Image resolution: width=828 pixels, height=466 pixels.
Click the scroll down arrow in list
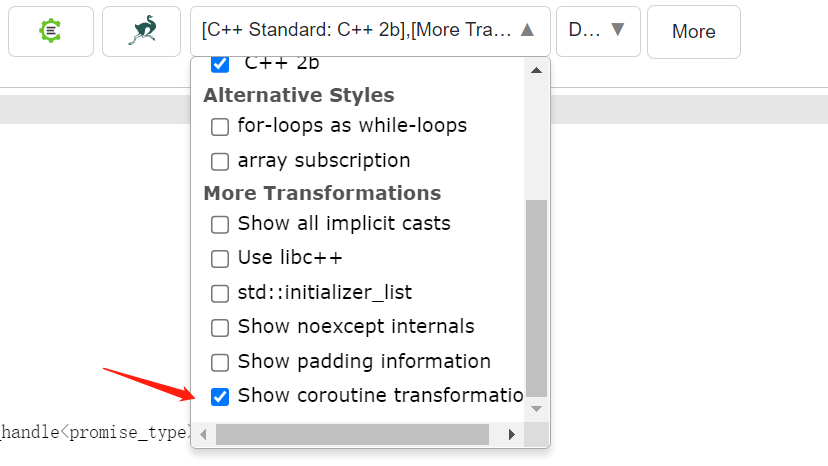pos(537,409)
